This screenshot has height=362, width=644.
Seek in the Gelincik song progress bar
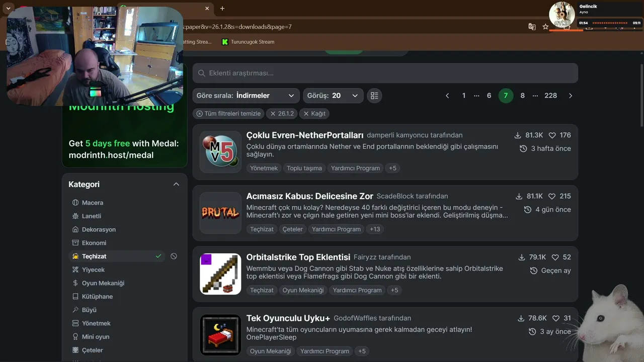click(610, 23)
